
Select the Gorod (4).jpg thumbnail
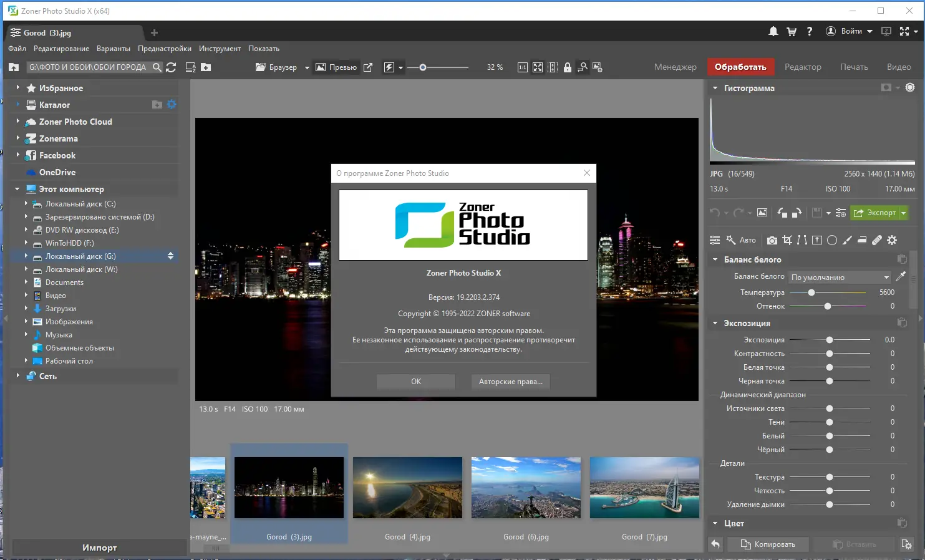click(x=407, y=488)
